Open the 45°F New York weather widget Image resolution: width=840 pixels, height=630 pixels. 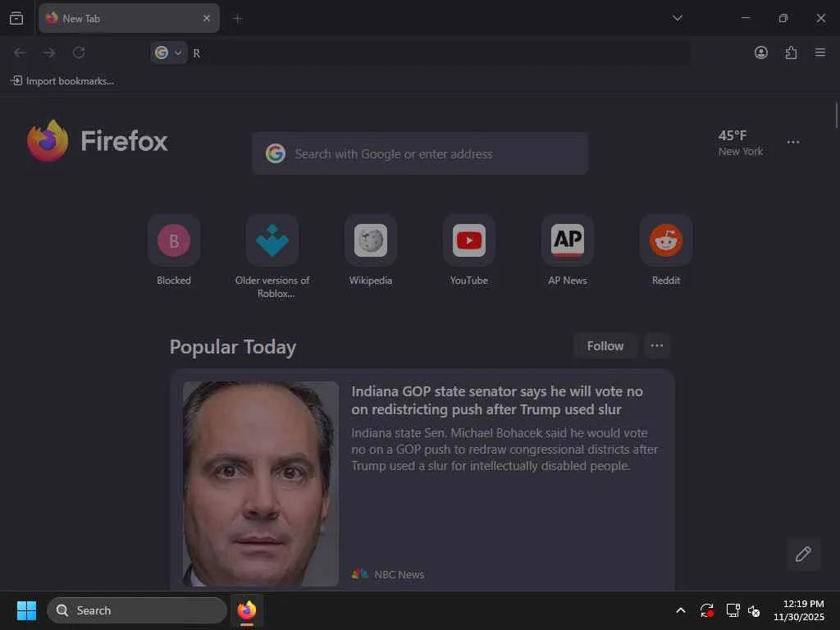(741, 143)
